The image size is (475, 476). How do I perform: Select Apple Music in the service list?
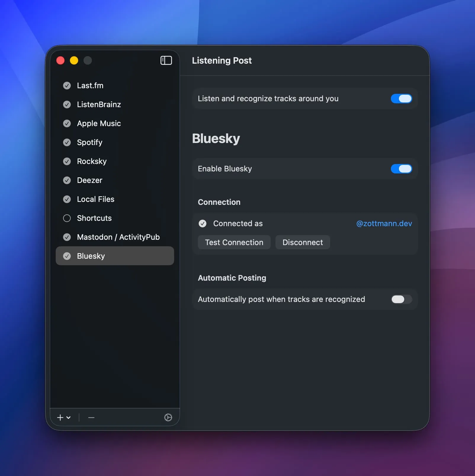tap(99, 123)
